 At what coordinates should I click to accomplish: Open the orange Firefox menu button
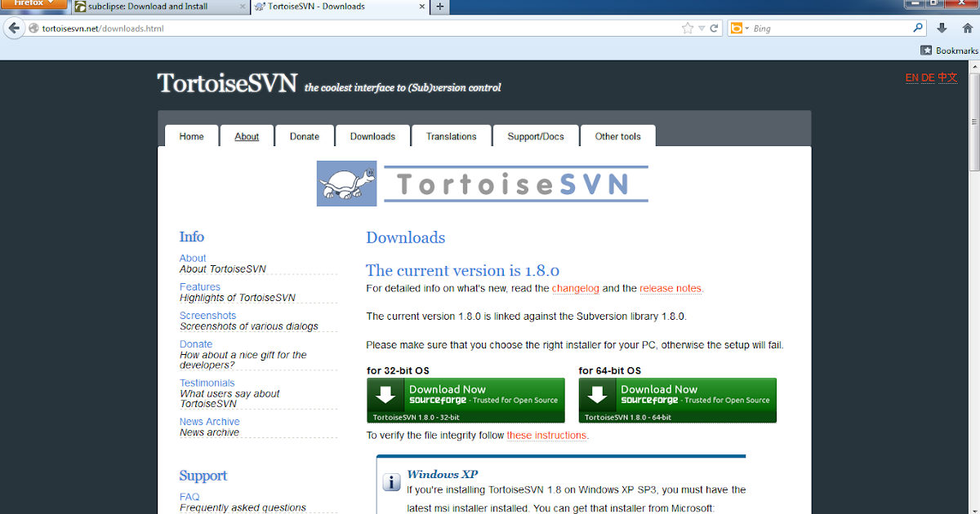click(33, 3)
